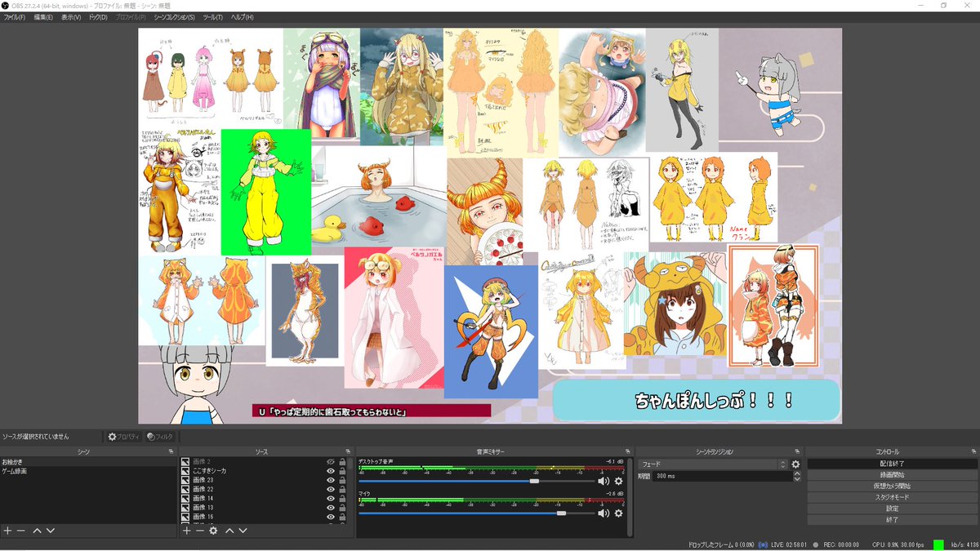This screenshot has height=551, width=980.
Task: Click 配信終了 to stop streaming
Action: point(892,464)
